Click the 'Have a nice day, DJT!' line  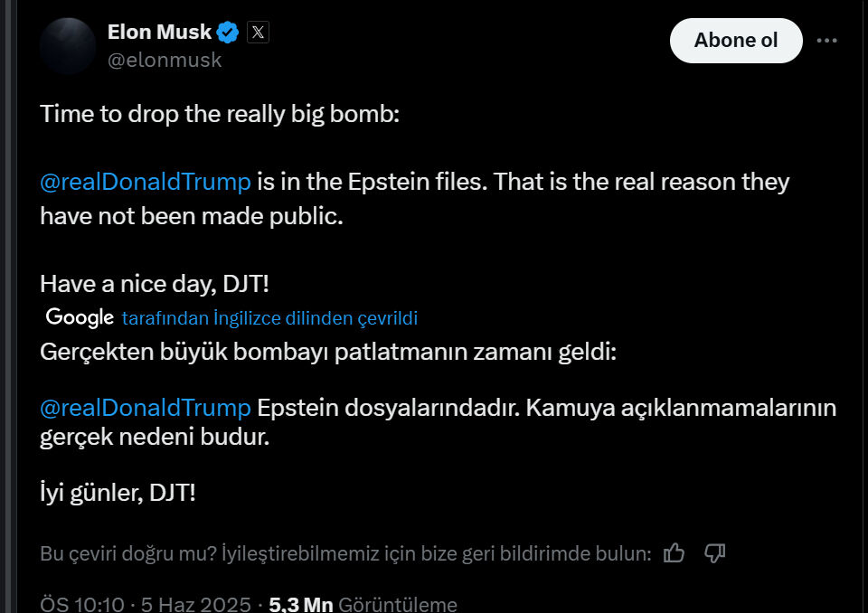point(154,284)
